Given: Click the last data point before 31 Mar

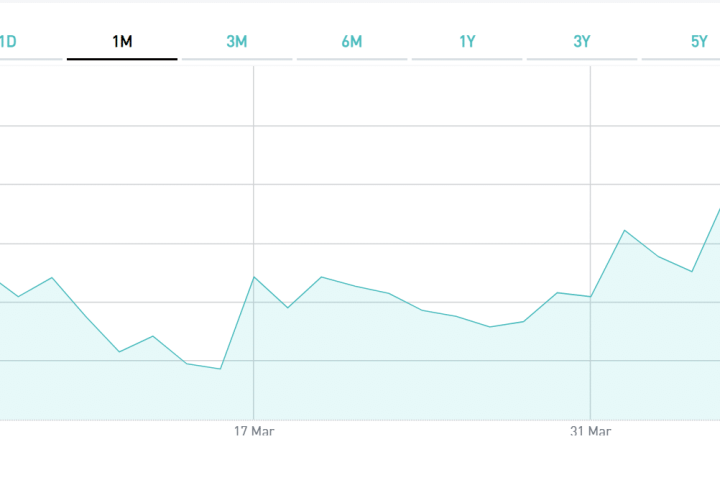Looking at the screenshot, I should (557, 292).
